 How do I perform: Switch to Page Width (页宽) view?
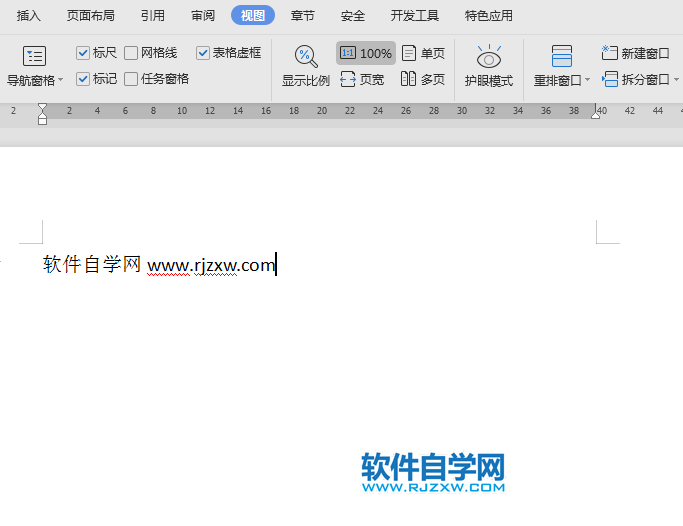(x=362, y=79)
